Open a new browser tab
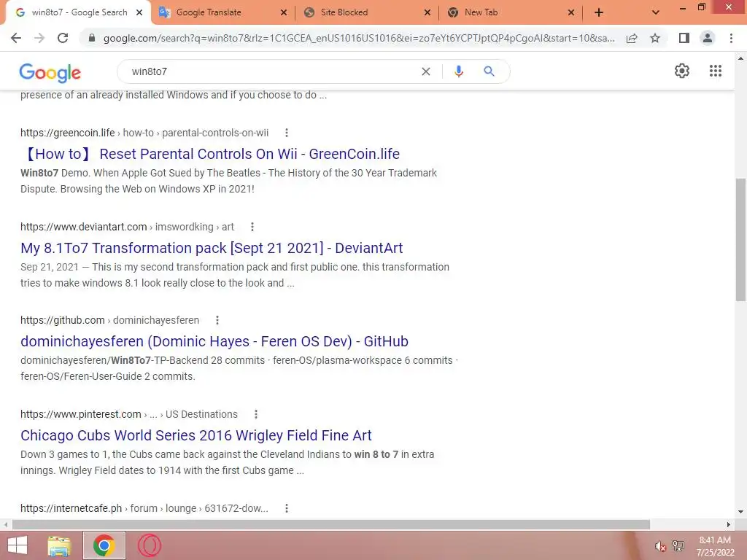The height and width of the screenshot is (560, 747). [599, 12]
